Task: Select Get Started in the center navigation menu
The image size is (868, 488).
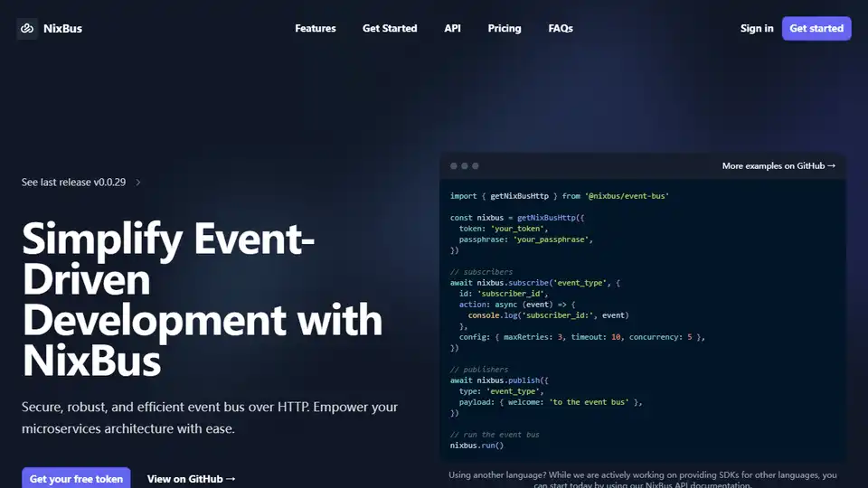Action: 390,29
